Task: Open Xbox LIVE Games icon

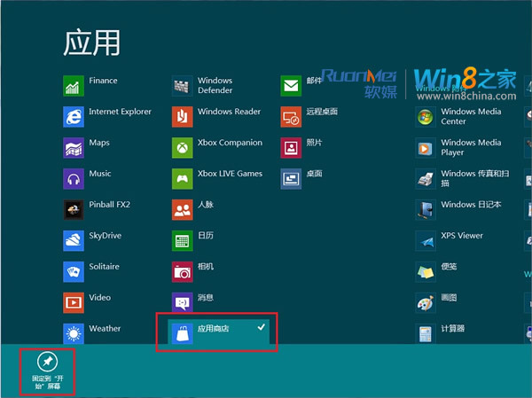Action: [x=182, y=178]
